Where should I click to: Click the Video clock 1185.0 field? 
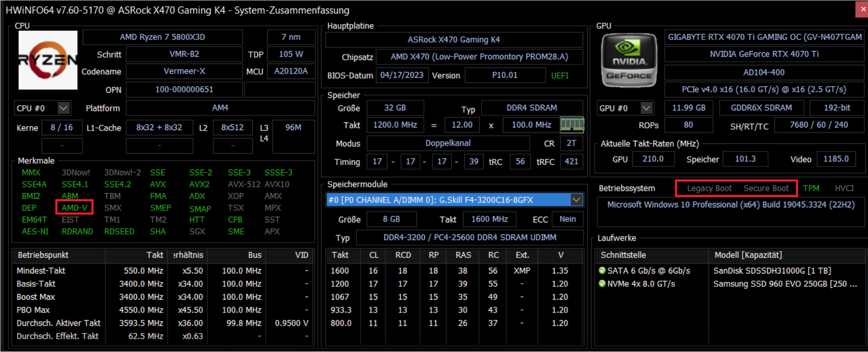(836, 159)
